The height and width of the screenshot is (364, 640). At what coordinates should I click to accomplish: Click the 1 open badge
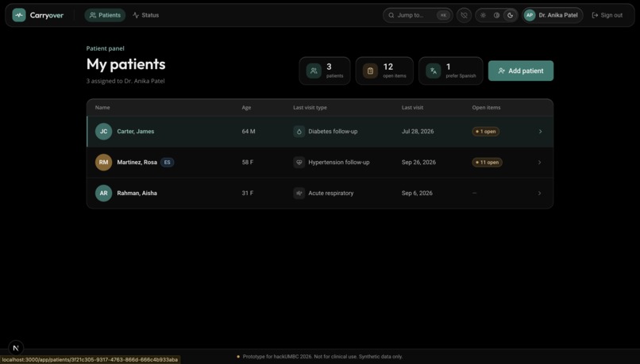coord(486,132)
